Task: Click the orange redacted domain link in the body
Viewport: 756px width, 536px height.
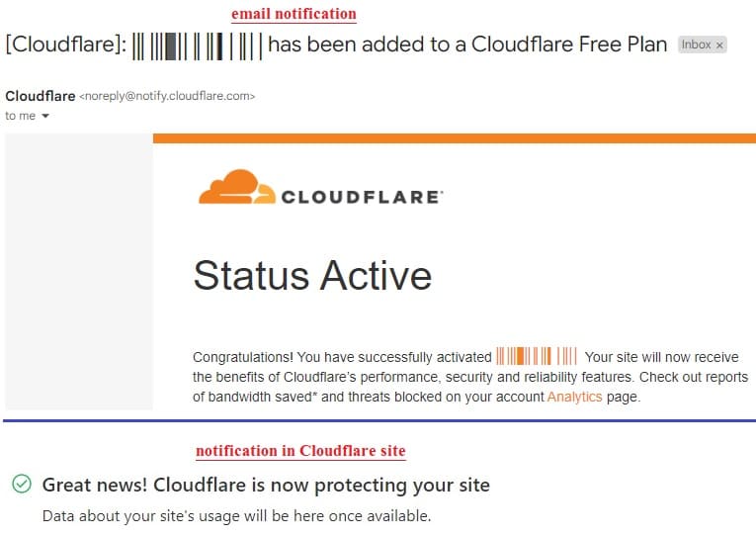Action: [x=537, y=356]
